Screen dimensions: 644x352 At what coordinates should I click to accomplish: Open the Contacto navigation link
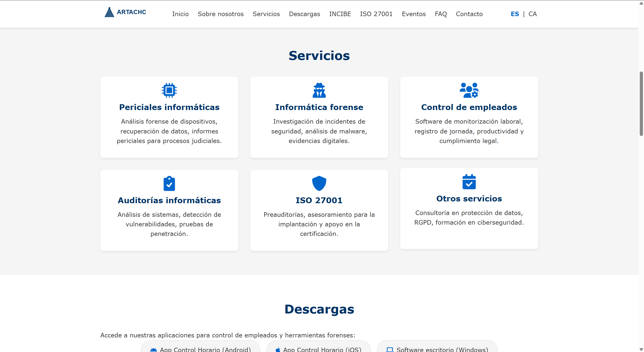coord(469,14)
